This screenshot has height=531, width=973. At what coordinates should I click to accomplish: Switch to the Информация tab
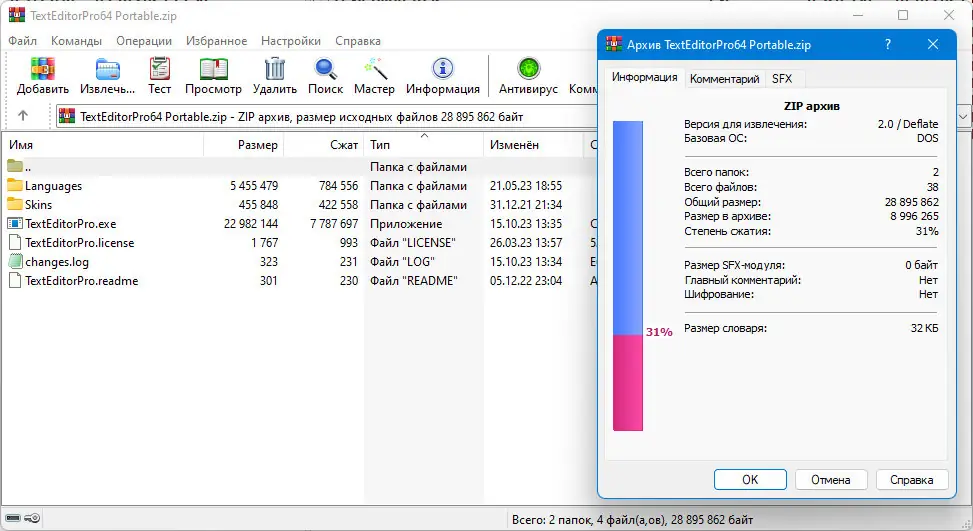[645, 78]
